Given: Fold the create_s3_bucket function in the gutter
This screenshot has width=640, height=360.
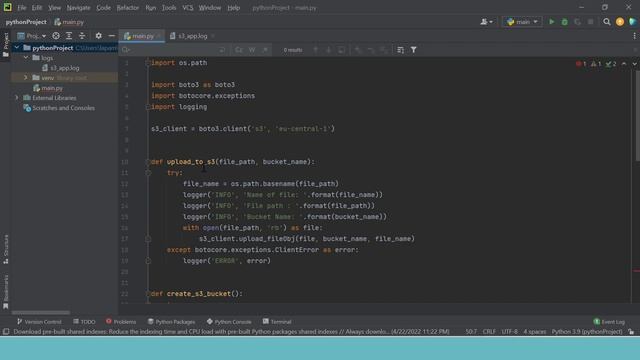Looking at the screenshot, I should point(148,294).
